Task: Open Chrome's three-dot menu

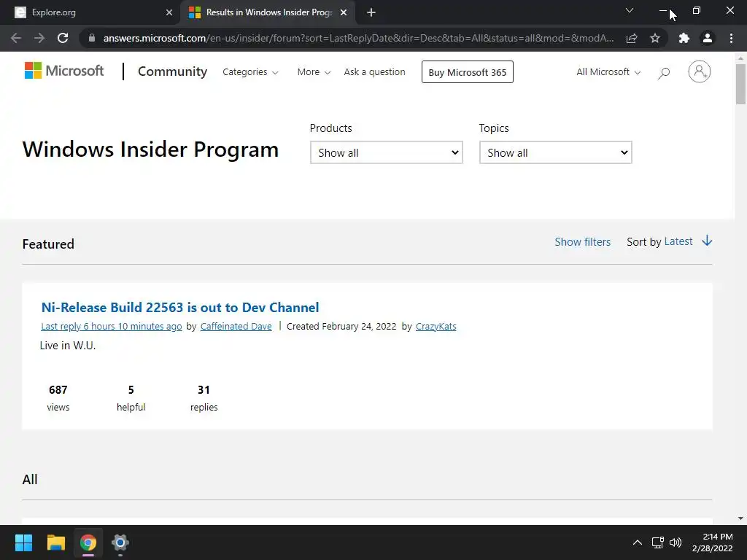Action: [731, 38]
